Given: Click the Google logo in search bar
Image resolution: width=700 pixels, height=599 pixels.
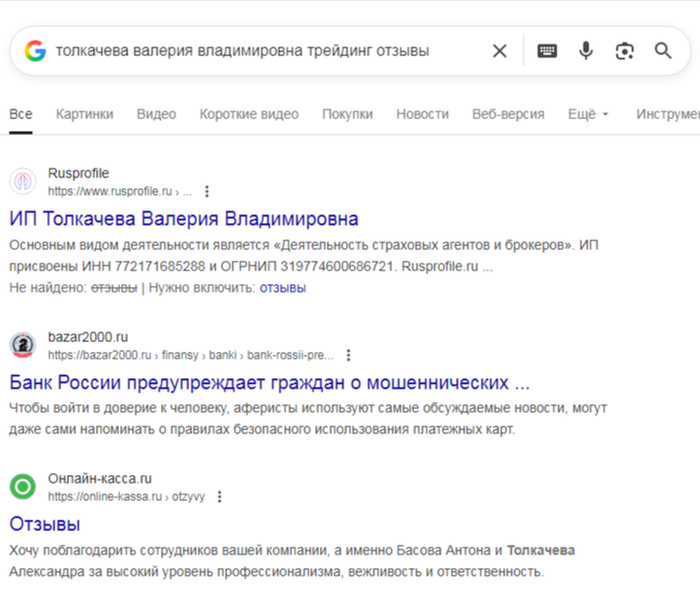Looking at the screenshot, I should click(x=35, y=50).
